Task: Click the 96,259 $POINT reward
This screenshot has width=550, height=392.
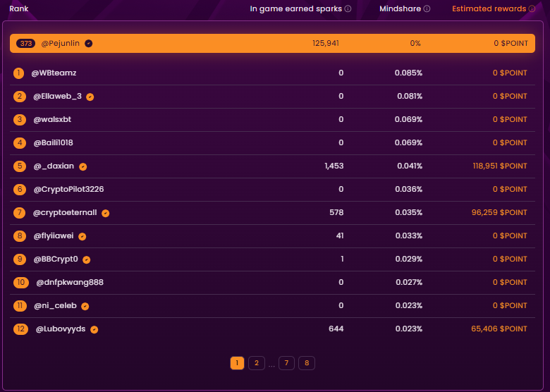Action: (499, 212)
